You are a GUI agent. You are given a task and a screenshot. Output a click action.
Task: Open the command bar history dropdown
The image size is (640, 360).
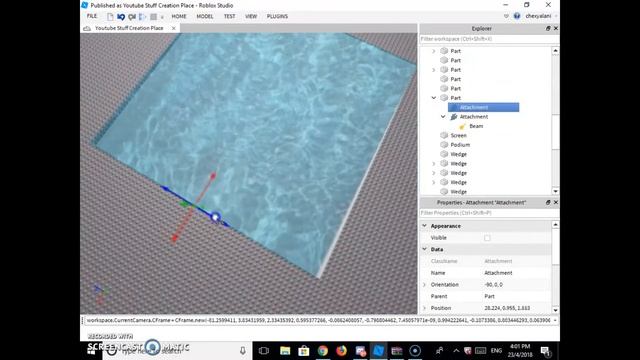pyautogui.click(x=555, y=320)
